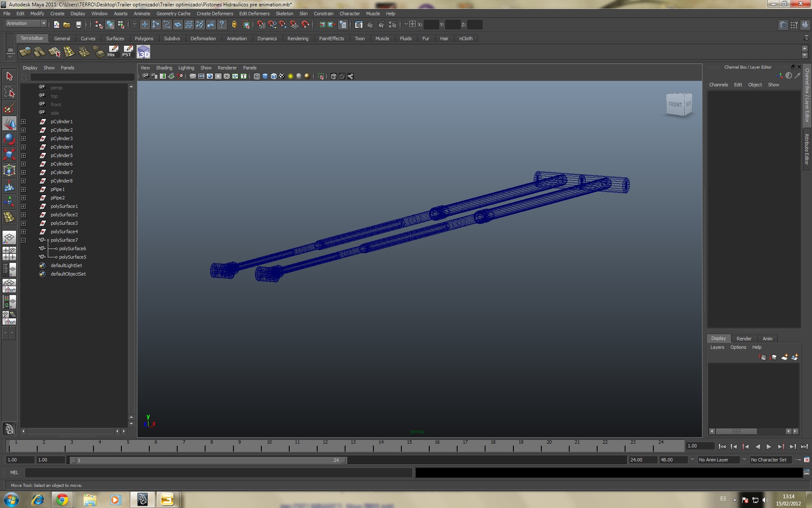812x508 pixels.
Task: Toggle textured checker display icon
Action: (282, 76)
